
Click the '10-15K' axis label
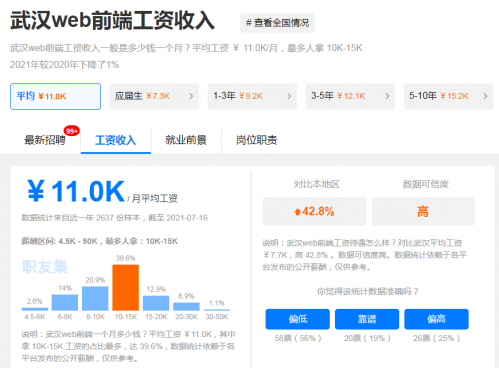pyautogui.click(x=126, y=317)
